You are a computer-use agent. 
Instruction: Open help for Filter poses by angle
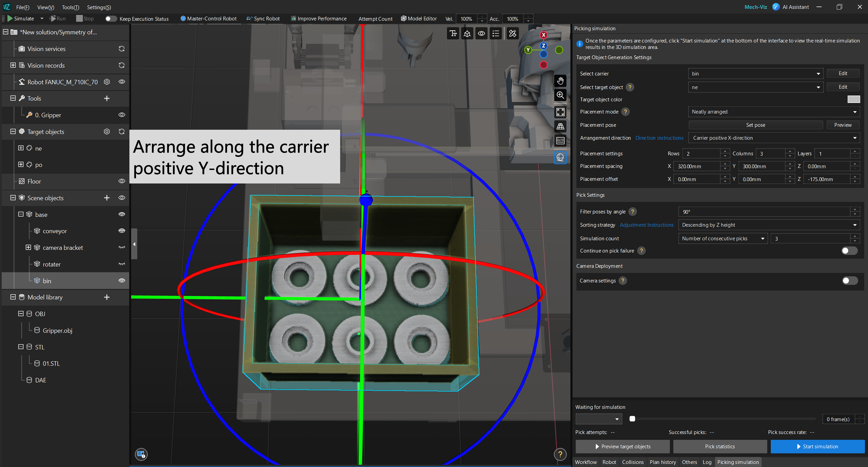632,212
